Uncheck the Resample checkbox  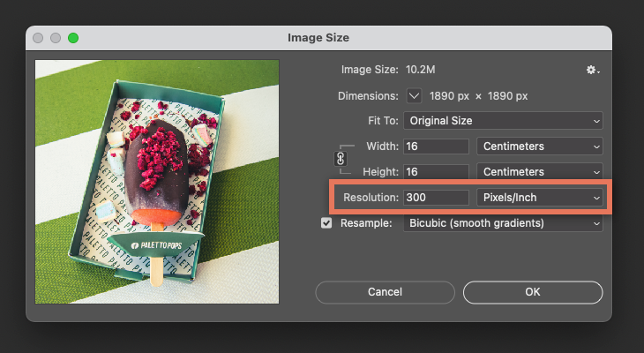pos(327,223)
